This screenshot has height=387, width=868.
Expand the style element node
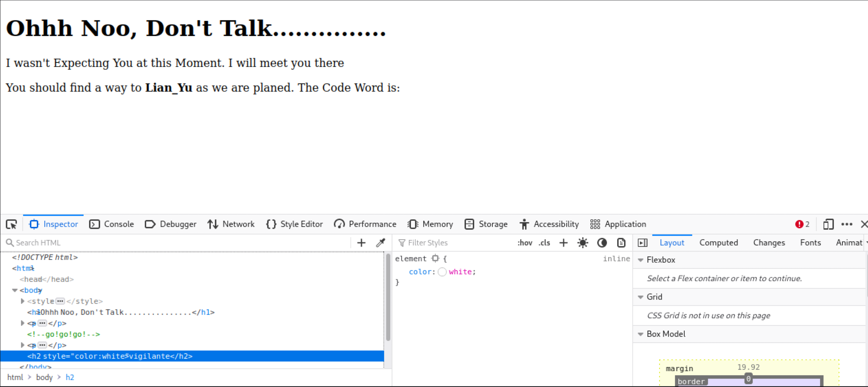point(23,301)
